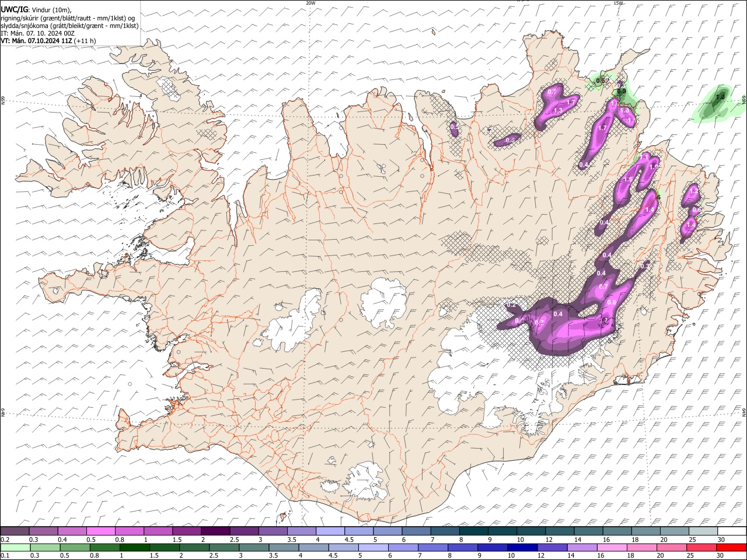Click the '64N' latitude label on right edge
747x560 pixels.
744,412
